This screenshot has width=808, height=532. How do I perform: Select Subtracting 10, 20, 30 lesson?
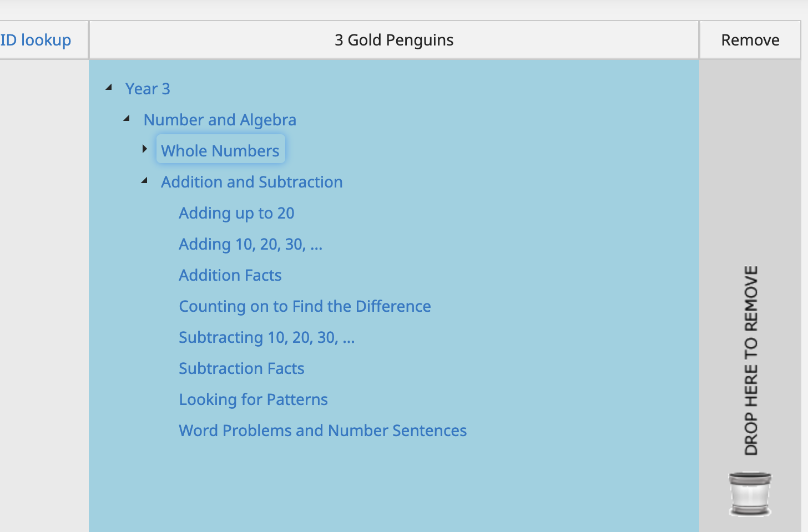pyautogui.click(x=266, y=337)
